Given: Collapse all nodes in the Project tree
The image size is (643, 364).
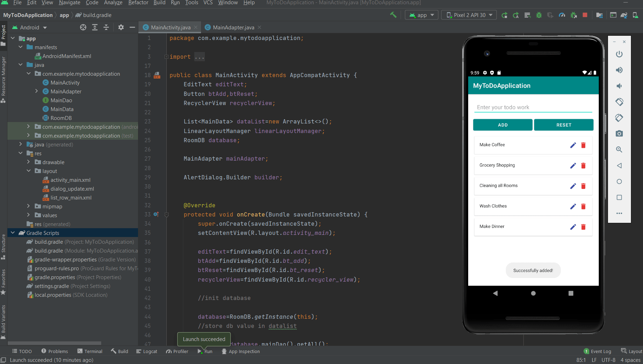Looking at the screenshot, I should tap(106, 27).
